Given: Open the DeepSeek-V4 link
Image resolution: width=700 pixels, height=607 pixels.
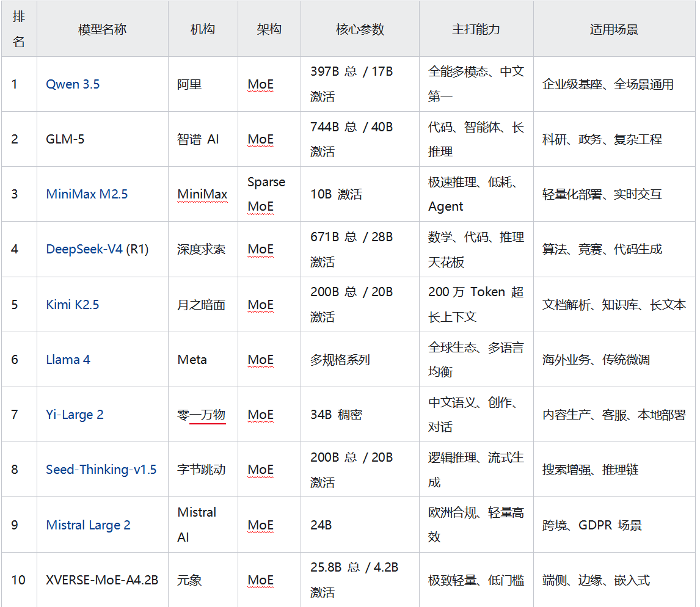Looking at the screenshot, I should [x=84, y=249].
